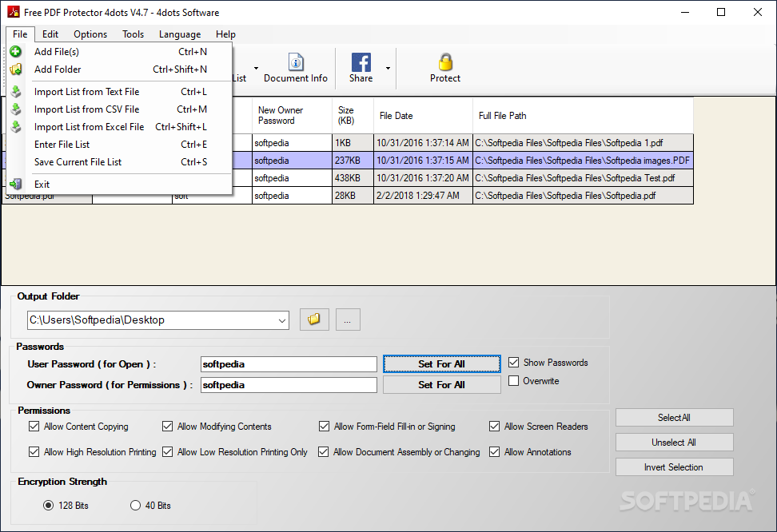777x532 pixels.
Task: Open the dropdown arrow left of Document Info
Action: [x=256, y=69]
